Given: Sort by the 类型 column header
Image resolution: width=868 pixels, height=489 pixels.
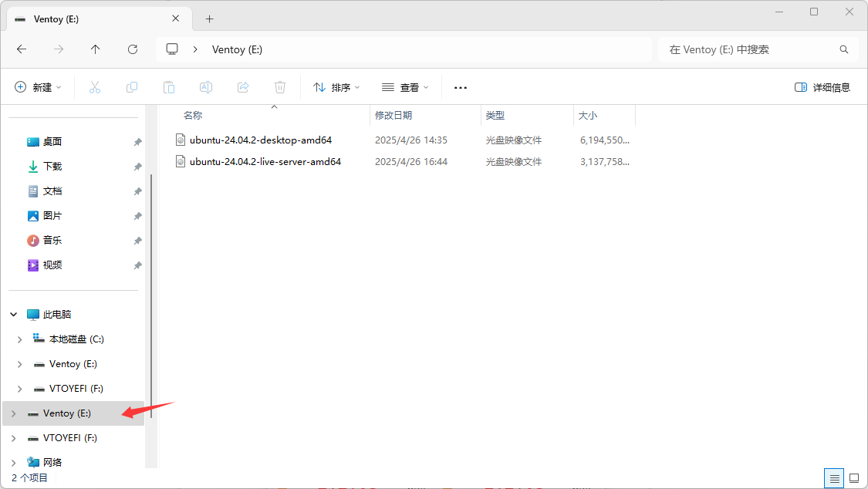Looking at the screenshot, I should [495, 115].
